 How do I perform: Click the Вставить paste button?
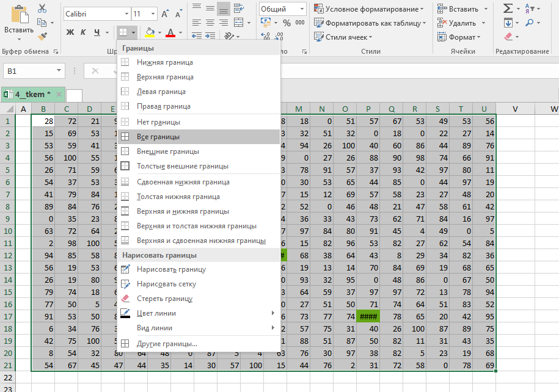(18, 21)
